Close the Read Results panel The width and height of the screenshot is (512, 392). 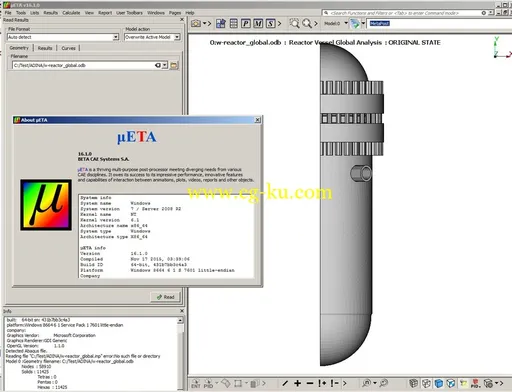(x=182, y=20)
